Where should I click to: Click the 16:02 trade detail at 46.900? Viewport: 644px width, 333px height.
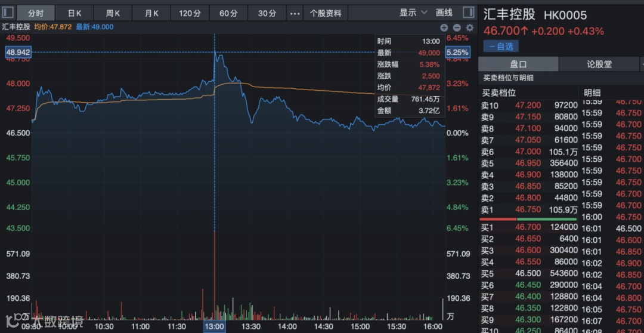(x=612, y=263)
